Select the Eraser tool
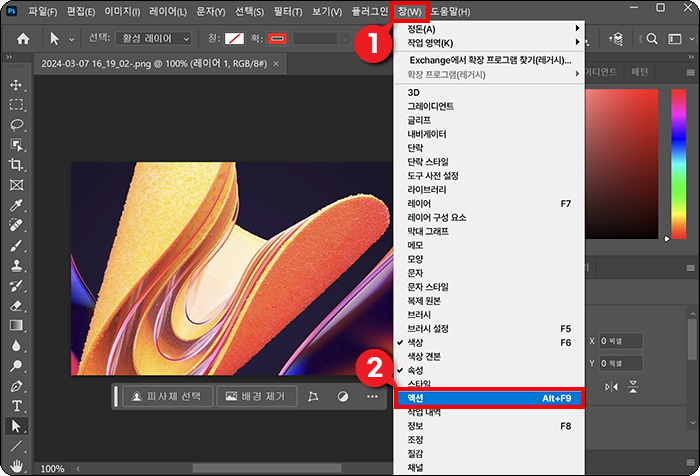 [x=17, y=305]
